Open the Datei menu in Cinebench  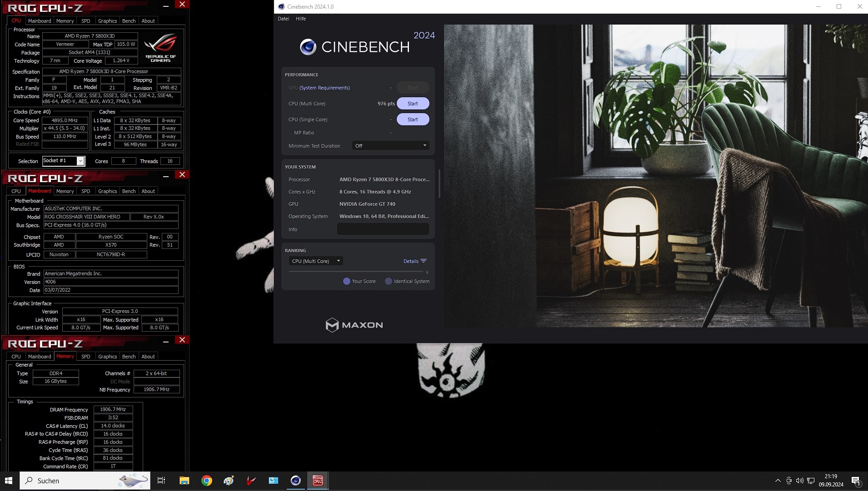point(283,19)
